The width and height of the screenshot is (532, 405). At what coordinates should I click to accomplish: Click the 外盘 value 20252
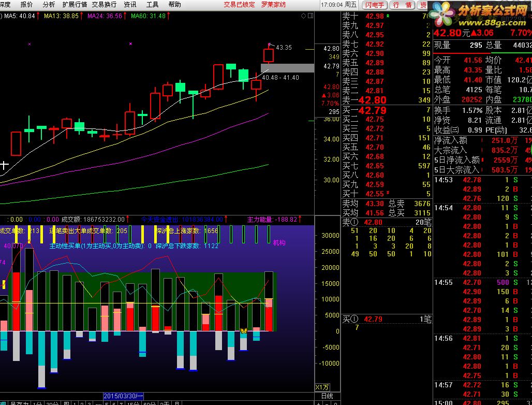(472, 99)
